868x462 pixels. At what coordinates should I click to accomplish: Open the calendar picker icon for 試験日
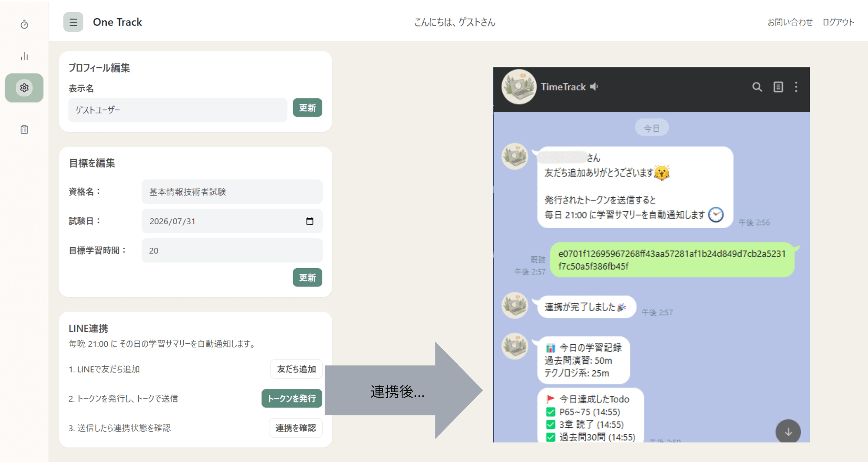pyautogui.click(x=310, y=221)
